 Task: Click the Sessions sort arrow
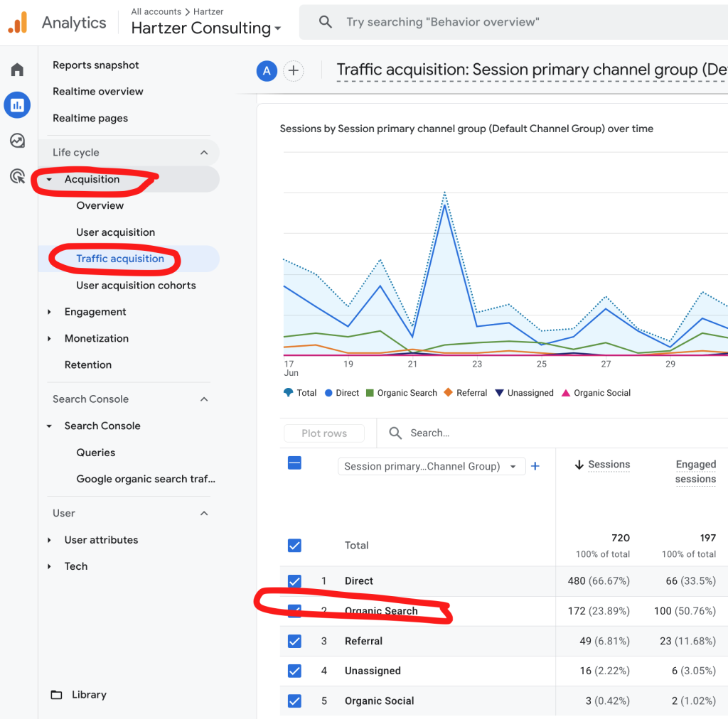click(x=579, y=465)
